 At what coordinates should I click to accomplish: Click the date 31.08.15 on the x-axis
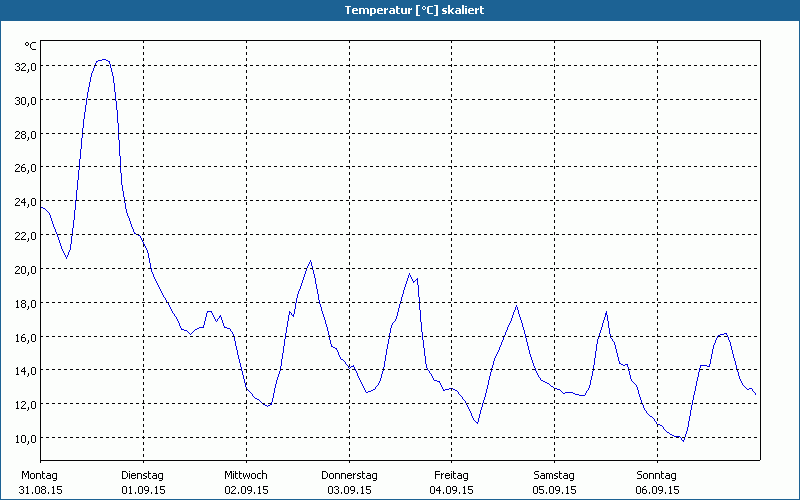click(x=40, y=491)
